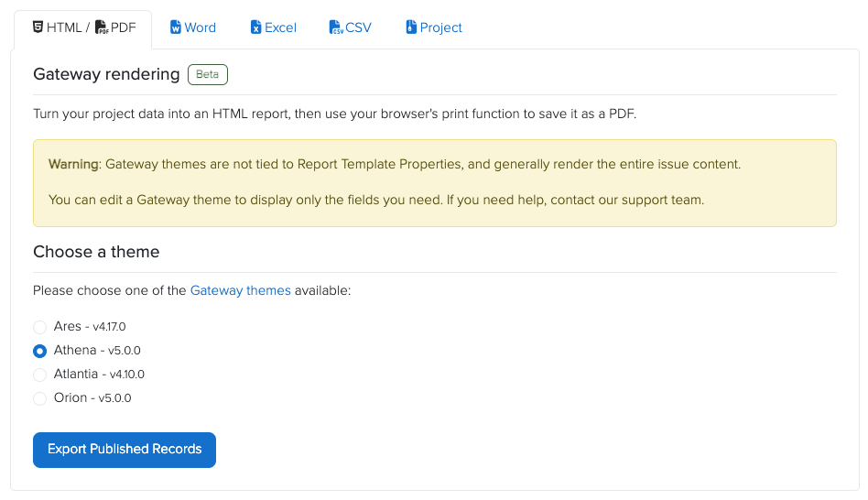868x500 pixels.
Task: Click Export Published Records button
Action: [125, 450]
